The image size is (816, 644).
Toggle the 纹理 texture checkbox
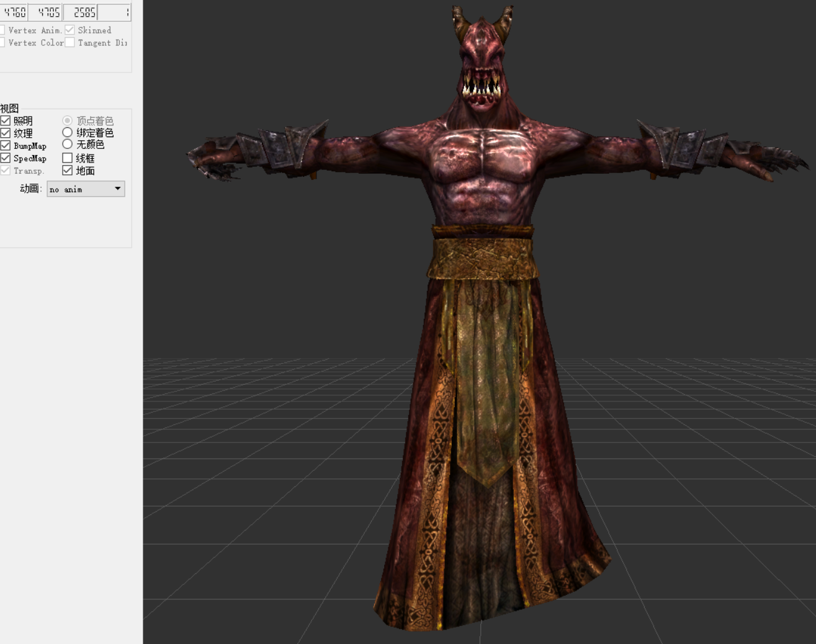tap(6, 133)
